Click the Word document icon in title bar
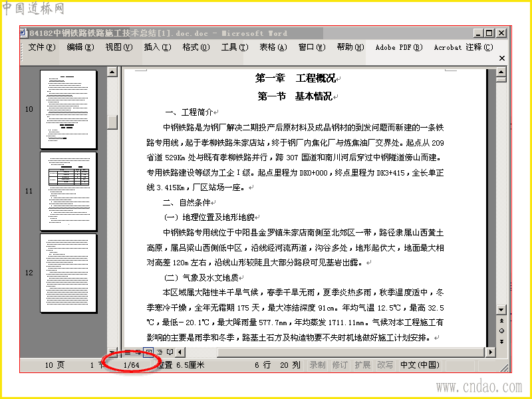The height and width of the screenshot is (399, 532). [23, 33]
